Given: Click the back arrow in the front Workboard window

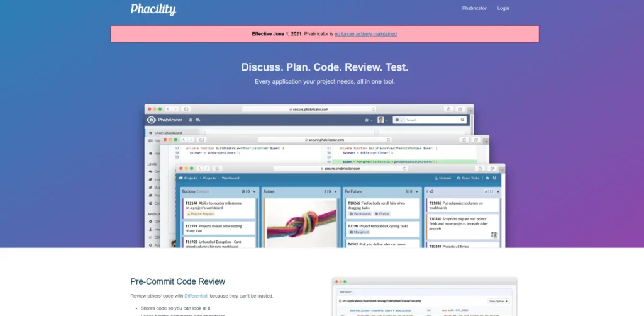Looking at the screenshot, I should pyautogui.click(x=199, y=168).
